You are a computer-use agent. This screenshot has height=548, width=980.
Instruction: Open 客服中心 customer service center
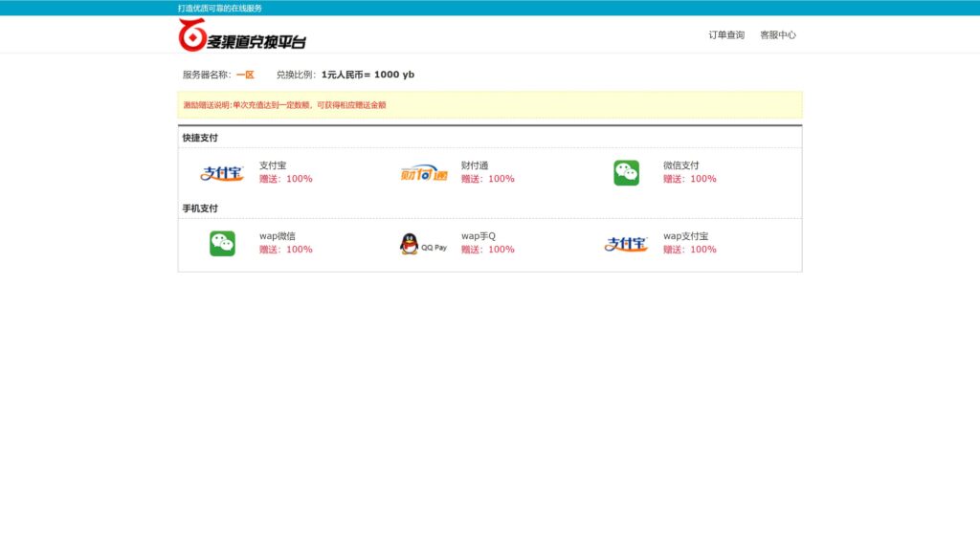(777, 35)
